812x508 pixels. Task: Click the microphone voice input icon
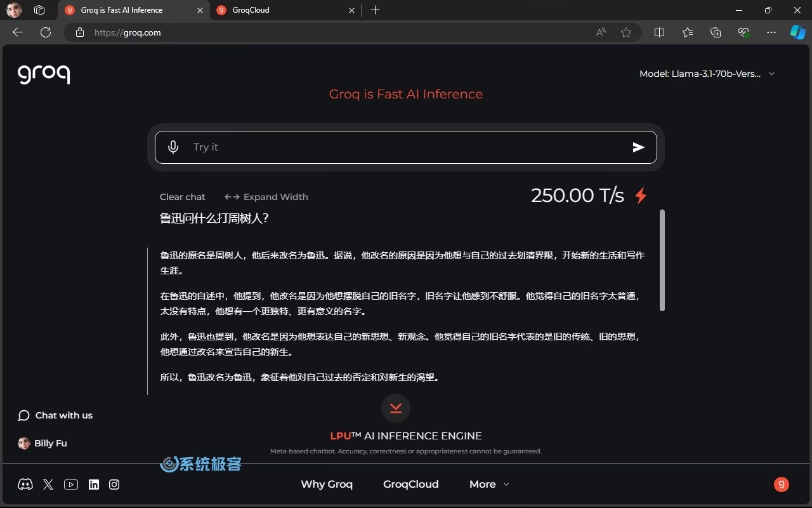pyautogui.click(x=173, y=147)
